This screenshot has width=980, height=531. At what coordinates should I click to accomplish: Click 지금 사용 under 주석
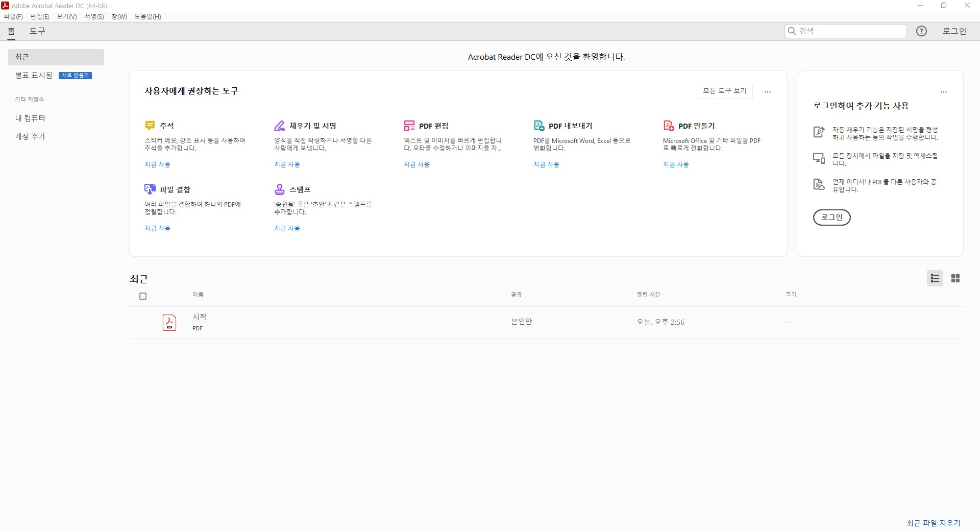(x=157, y=164)
